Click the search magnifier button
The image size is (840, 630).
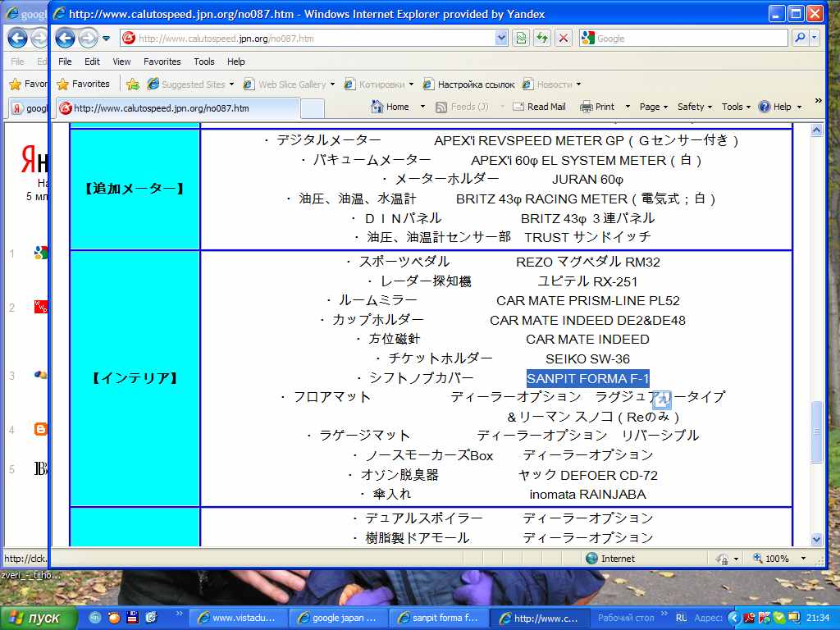(800, 38)
